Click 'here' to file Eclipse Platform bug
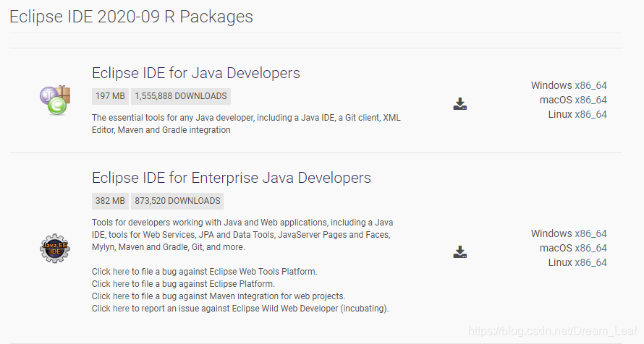 (121, 284)
